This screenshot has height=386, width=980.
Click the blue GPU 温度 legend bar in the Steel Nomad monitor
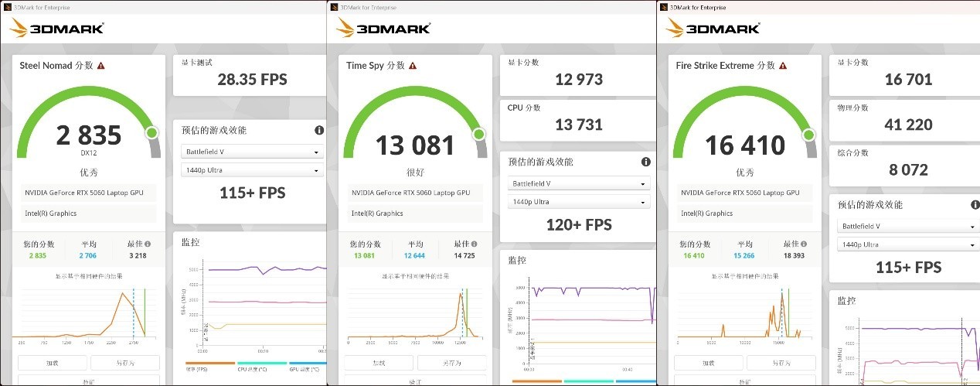(308, 362)
